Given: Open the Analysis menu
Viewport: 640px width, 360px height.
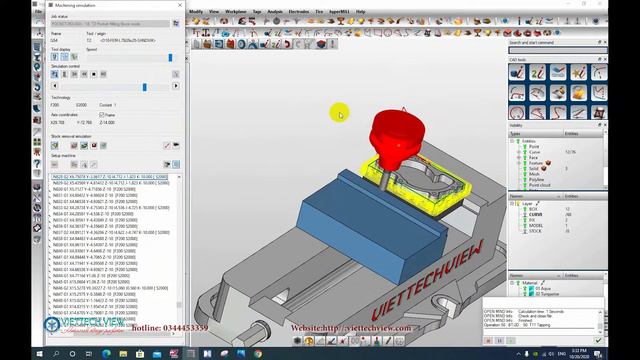Looking at the screenshot, I should (275, 12).
